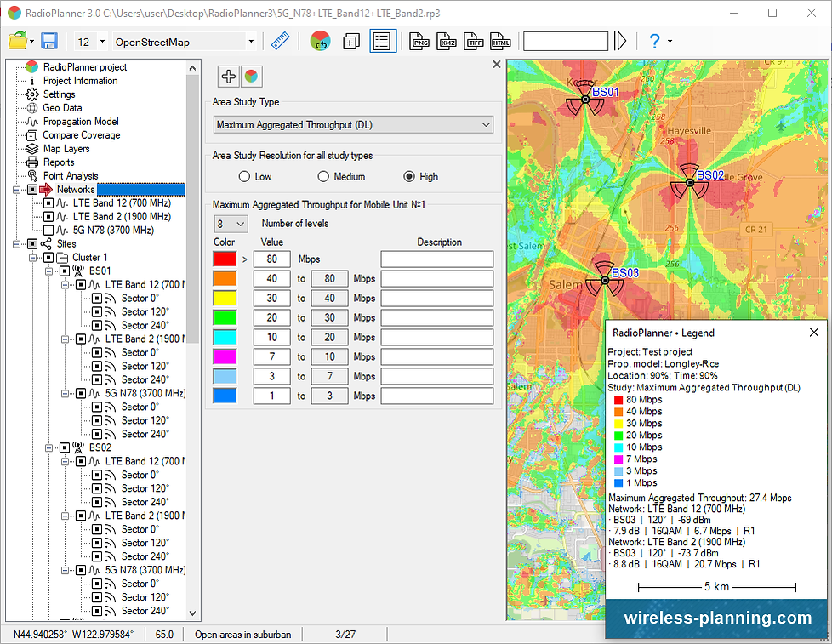Export the map as TIFF

(473, 41)
